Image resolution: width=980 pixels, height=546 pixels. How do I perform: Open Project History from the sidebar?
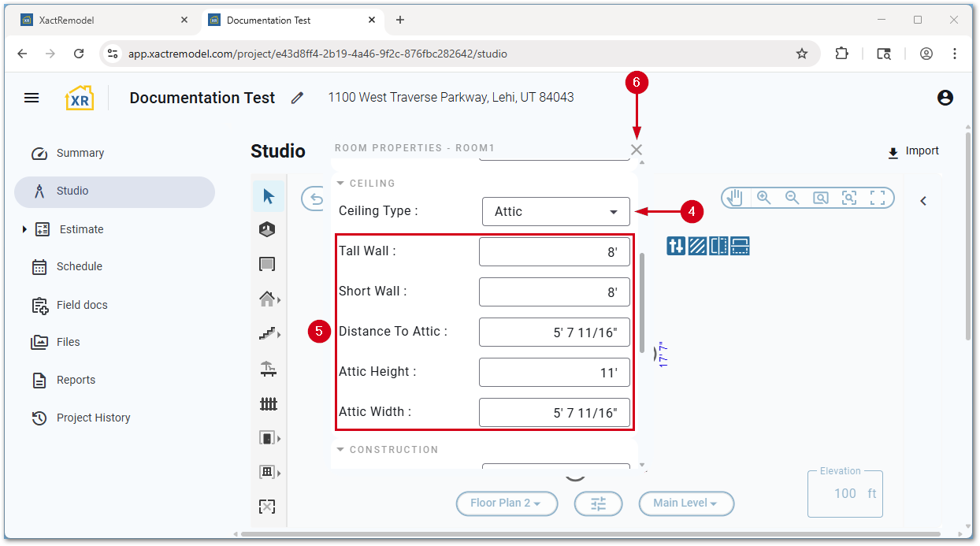pyautogui.click(x=93, y=418)
